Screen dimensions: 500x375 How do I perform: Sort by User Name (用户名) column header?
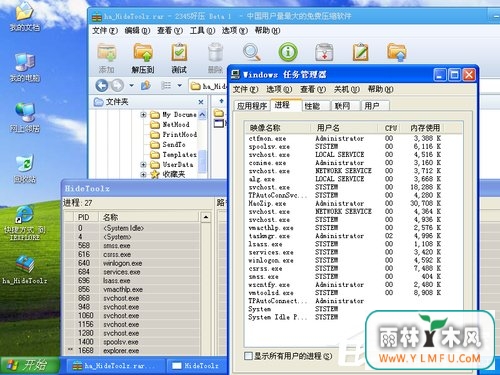point(344,128)
